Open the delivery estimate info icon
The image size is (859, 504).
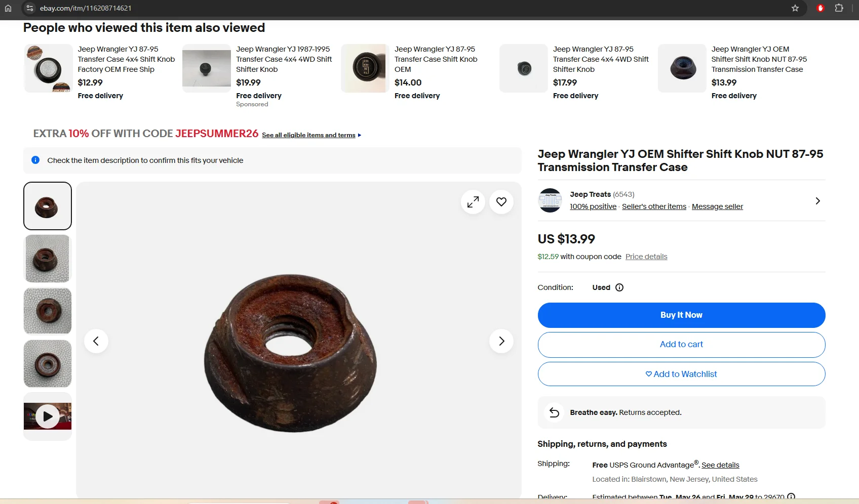coord(791,497)
